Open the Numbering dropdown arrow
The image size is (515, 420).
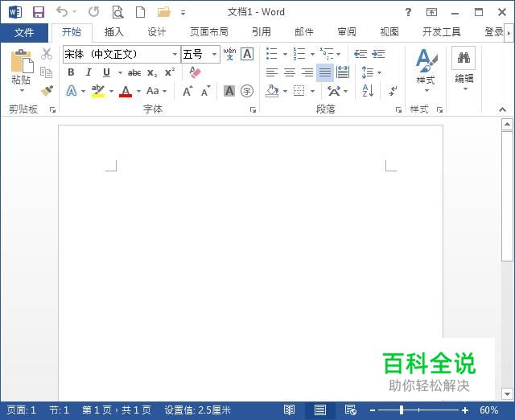coord(312,54)
